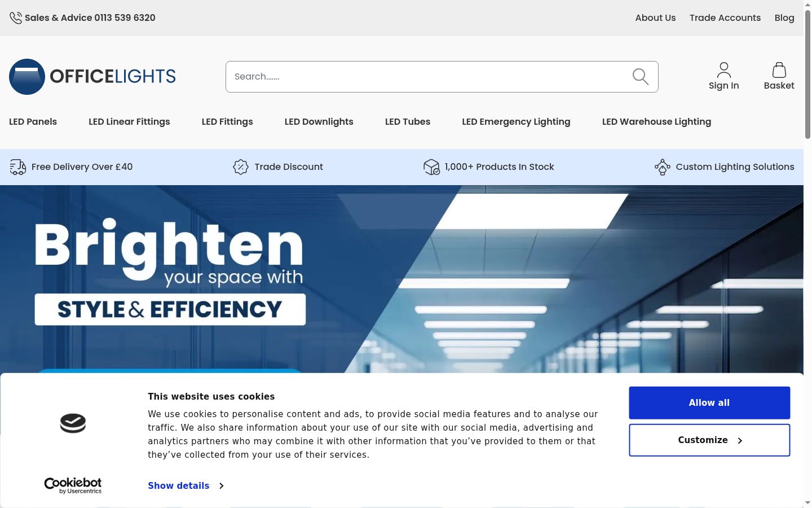Open the Blog link
This screenshot has height=508, width=812.
click(784, 18)
